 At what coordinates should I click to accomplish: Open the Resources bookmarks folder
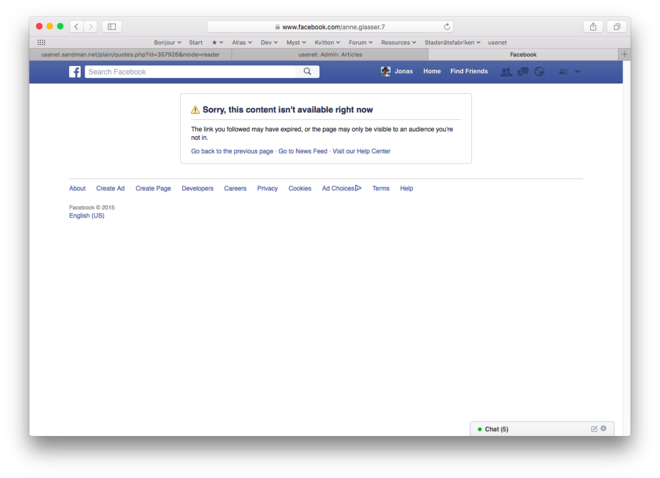click(x=399, y=43)
